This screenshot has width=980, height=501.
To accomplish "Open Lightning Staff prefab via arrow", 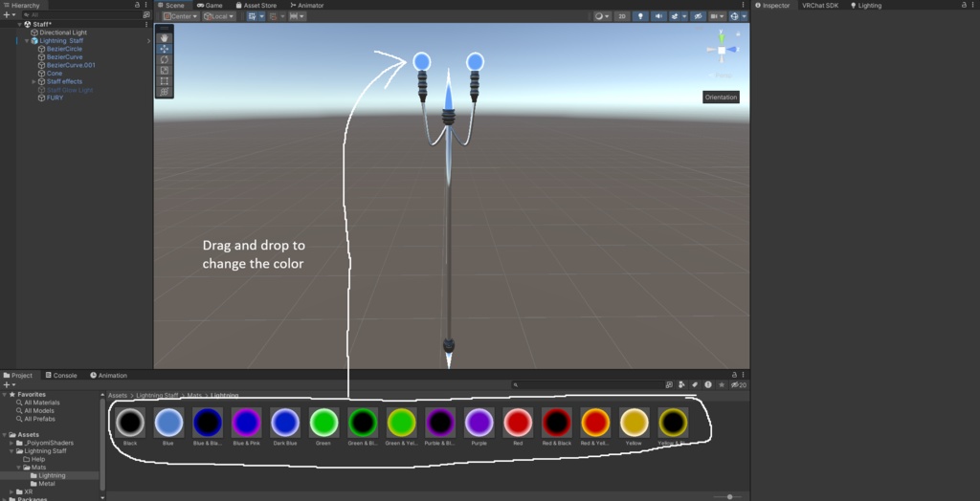I will (x=148, y=40).
